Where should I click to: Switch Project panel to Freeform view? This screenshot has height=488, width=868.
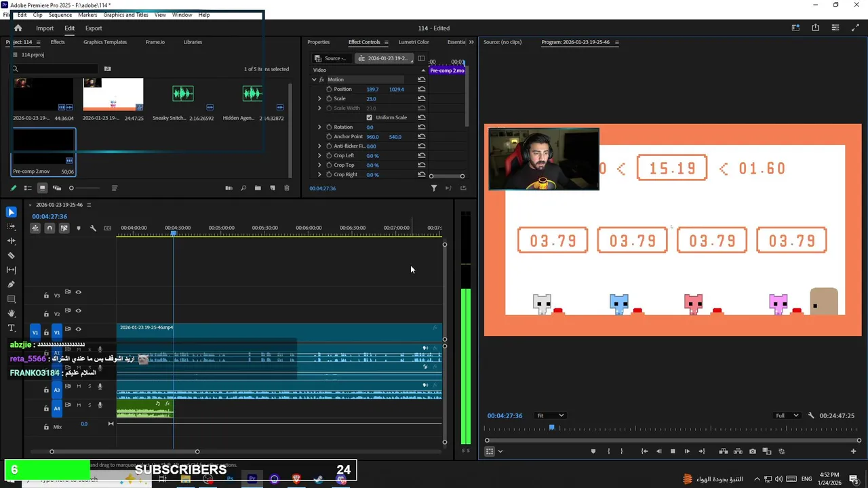pyautogui.click(x=57, y=188)
